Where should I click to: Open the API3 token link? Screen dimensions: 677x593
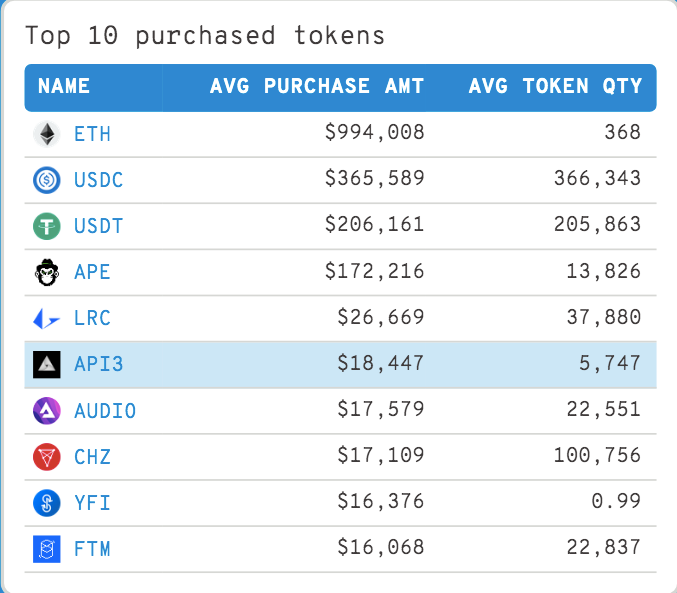[99, 364]
